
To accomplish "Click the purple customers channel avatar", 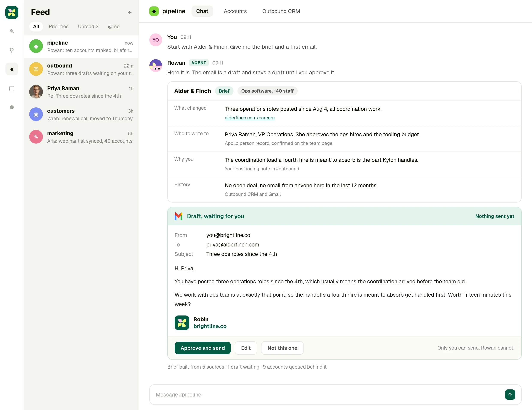I will [x=36, y=114].
